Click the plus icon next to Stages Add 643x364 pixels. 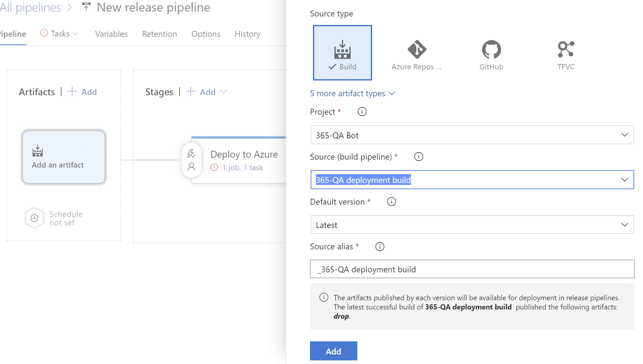[191, 91]
